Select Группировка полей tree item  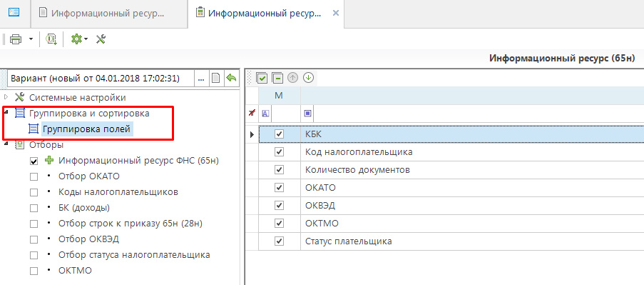coord(88,129)
